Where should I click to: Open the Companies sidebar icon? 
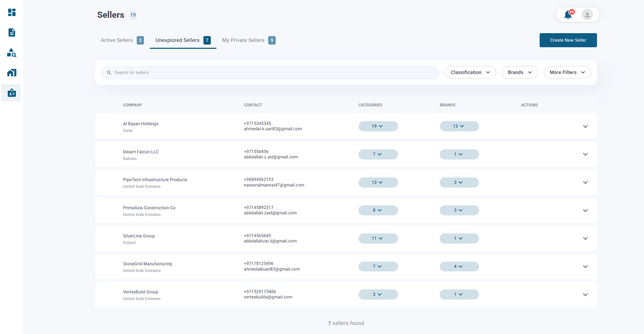(11, 72)
